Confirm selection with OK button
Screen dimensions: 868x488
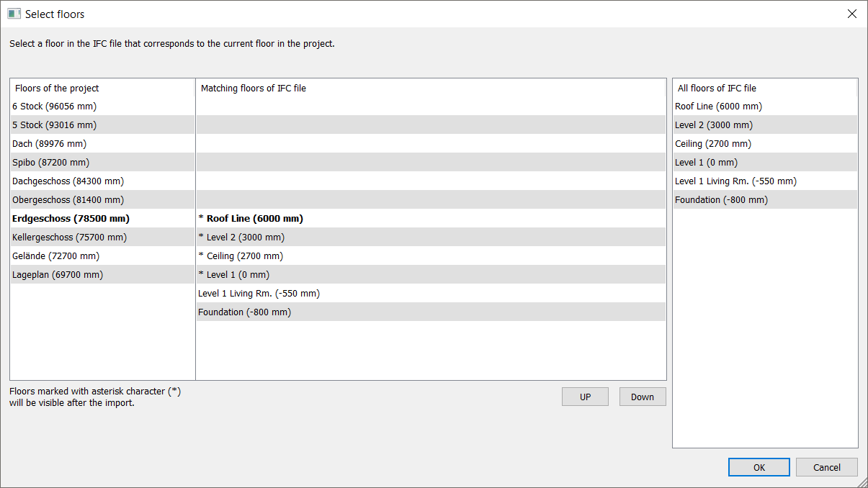[759, 467]
